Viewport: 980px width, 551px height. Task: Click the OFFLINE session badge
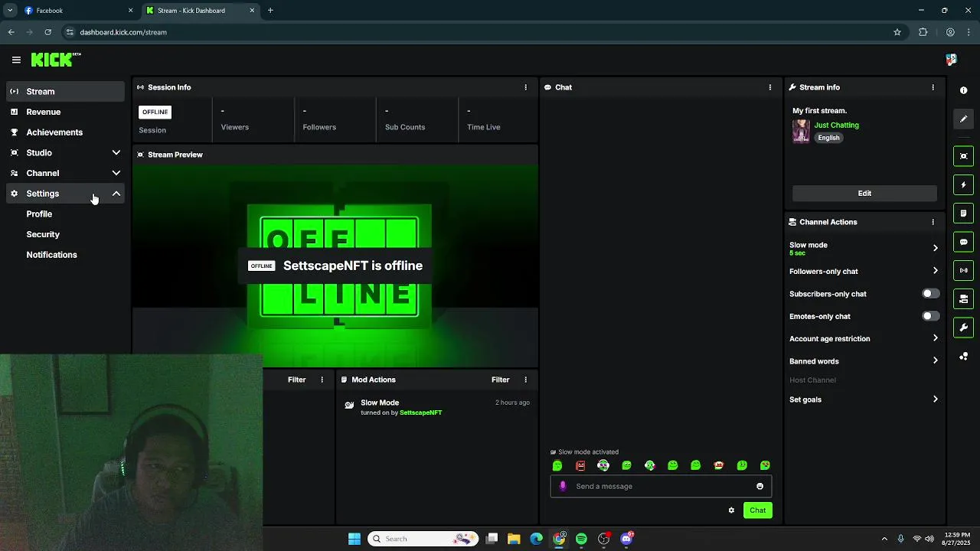155,112
